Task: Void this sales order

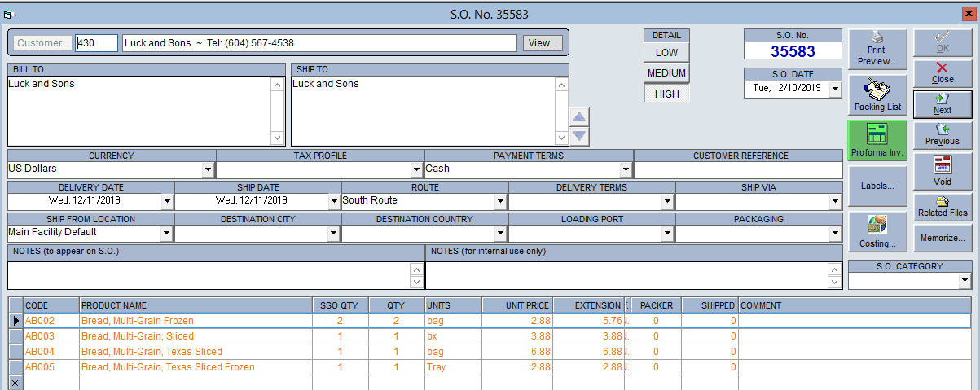Action: [x=943, y=171]
